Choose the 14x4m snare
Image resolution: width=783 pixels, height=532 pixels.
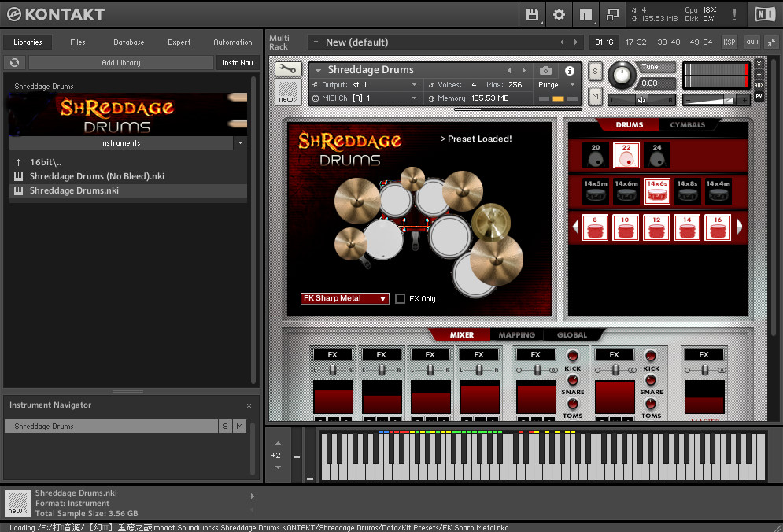pyautogui.click(x=718, y=191)
